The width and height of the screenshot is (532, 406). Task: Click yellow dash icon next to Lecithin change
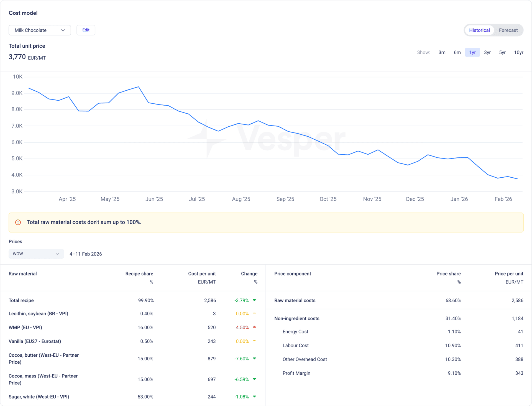click(254, 313)
